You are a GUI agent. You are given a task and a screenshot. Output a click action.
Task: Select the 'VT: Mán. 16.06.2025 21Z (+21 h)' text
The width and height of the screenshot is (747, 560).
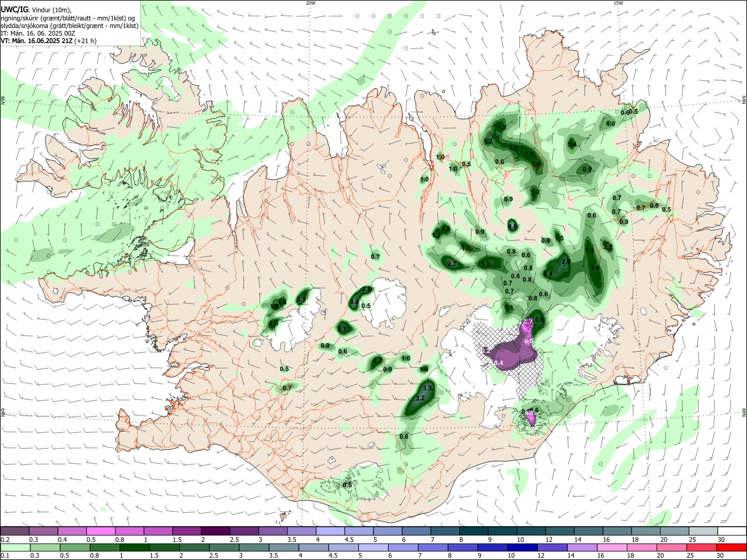click(48, 41)
